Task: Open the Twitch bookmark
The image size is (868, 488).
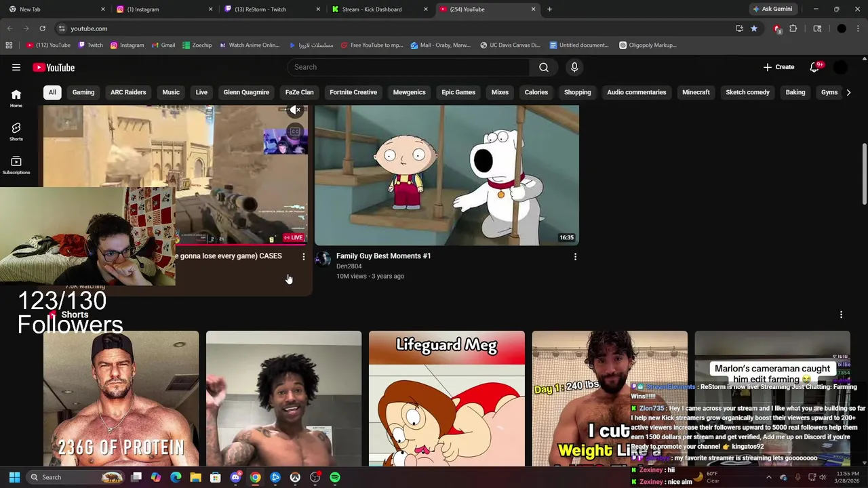Action: pos(90,45)
